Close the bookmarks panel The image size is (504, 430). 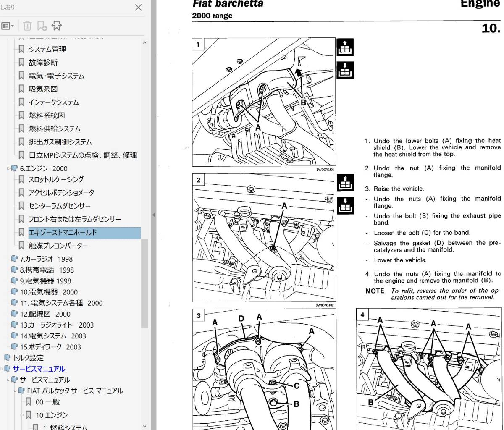(x=138, y=8)
